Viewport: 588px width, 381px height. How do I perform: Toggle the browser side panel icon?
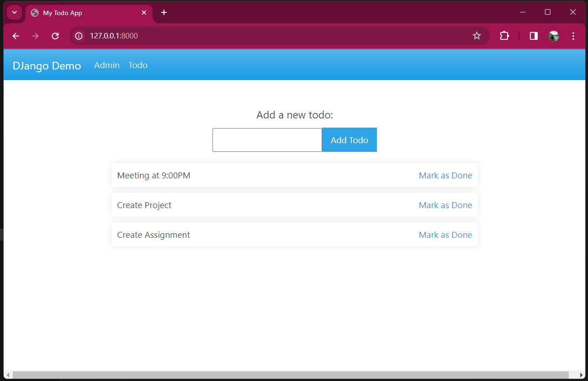click(x=534, y=36)
